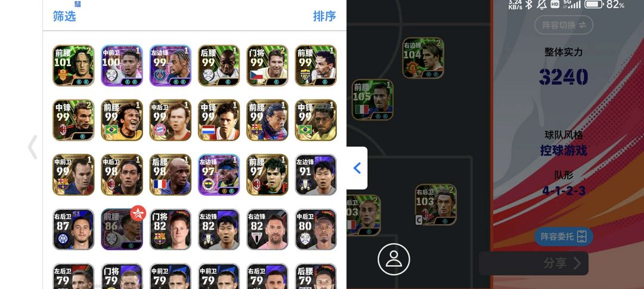Go to the previous page with the left gray arrow
The width and height of the screenshot is (644, 289).
(x=33, y=147)
